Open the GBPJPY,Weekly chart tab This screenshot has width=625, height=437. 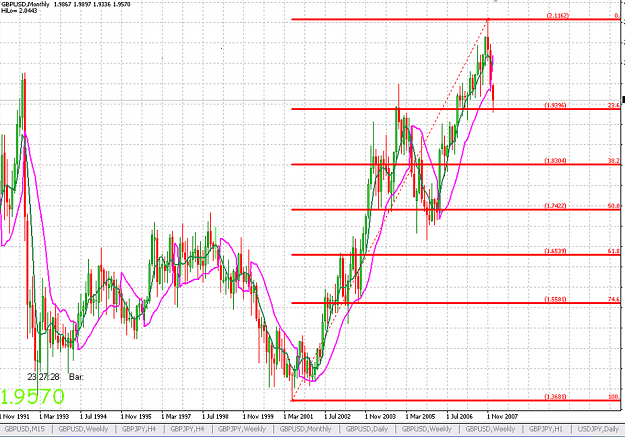pyautogui.click(x=242, y=429)
